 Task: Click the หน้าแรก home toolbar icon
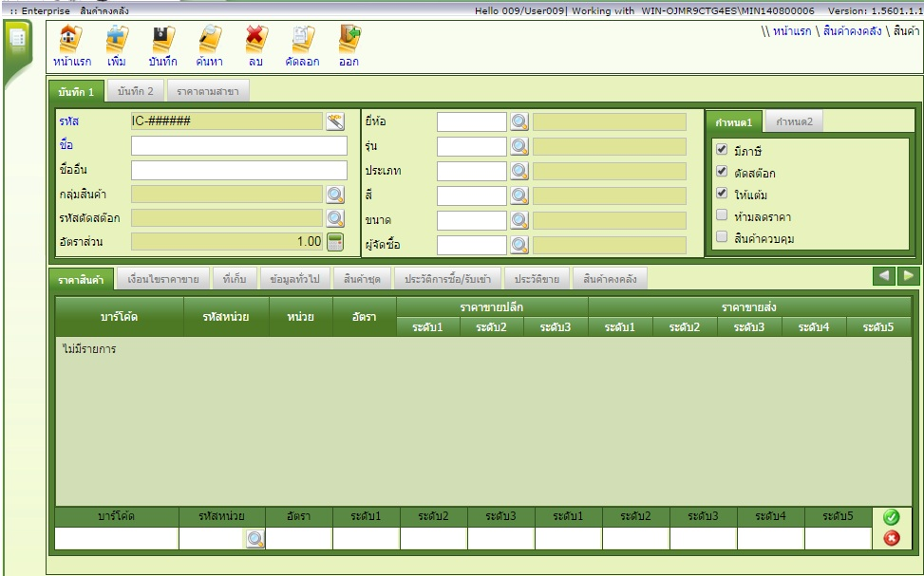click(x=71, y=40)
